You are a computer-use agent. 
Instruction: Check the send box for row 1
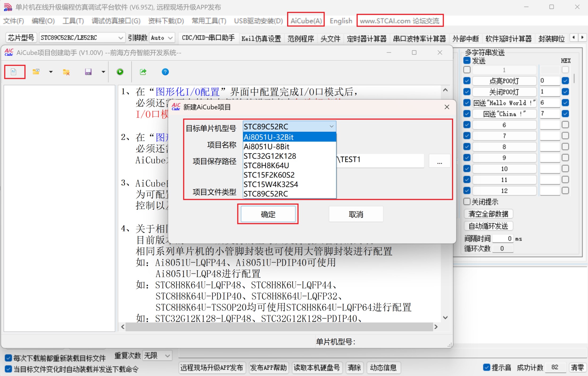click(467, 70)
